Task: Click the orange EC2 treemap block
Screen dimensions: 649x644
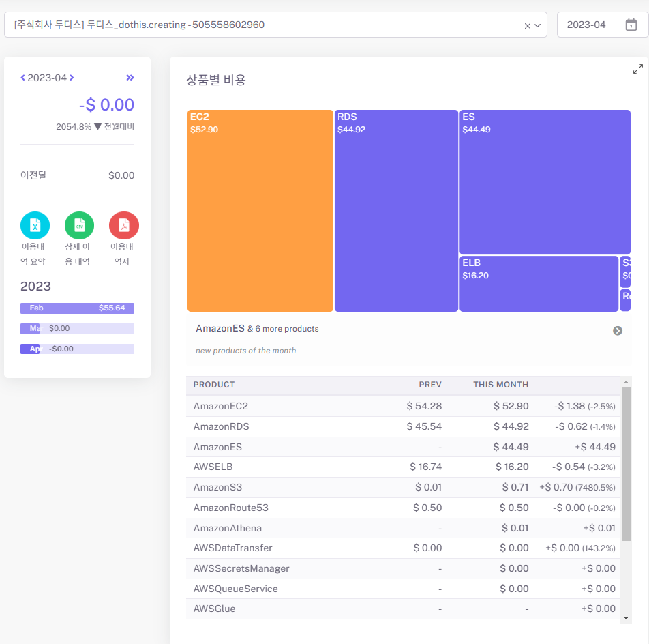Action: (260, 211)
